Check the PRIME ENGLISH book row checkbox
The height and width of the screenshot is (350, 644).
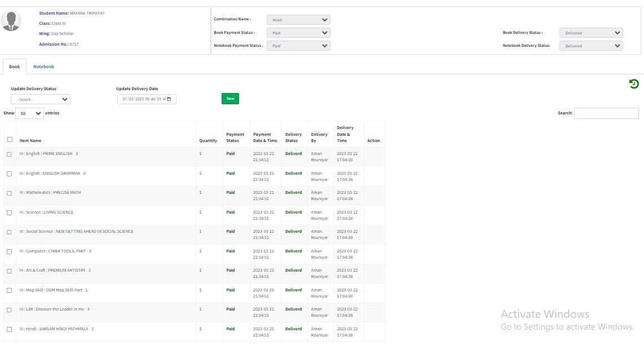click(x=10, y=154)
